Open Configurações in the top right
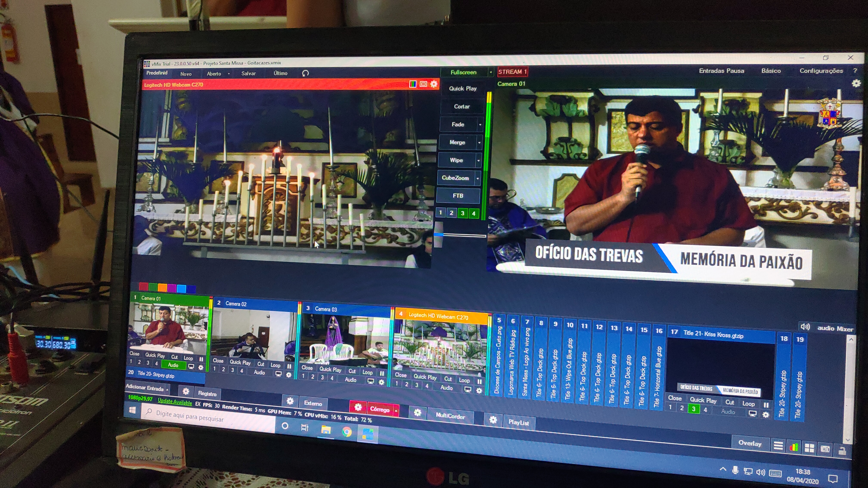This screenshot has height=488, width=868. pyautogui.click(x=821, y=71)
